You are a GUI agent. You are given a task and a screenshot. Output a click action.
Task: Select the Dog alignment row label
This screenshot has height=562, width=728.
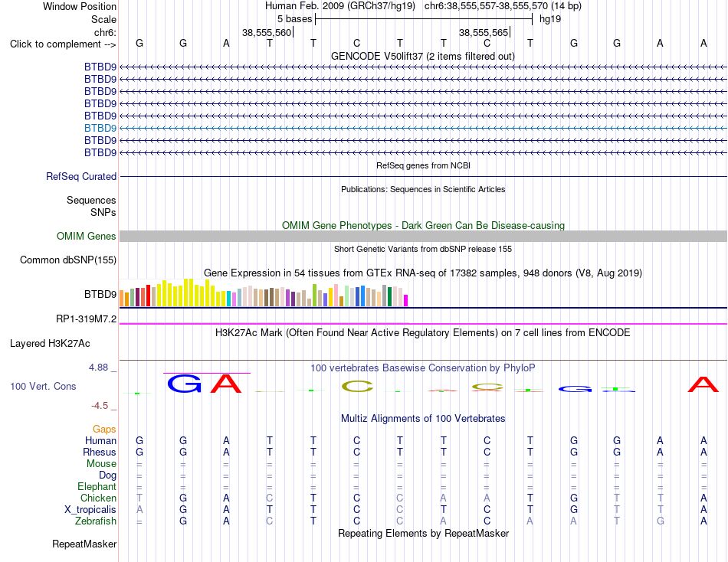point(108,475)
